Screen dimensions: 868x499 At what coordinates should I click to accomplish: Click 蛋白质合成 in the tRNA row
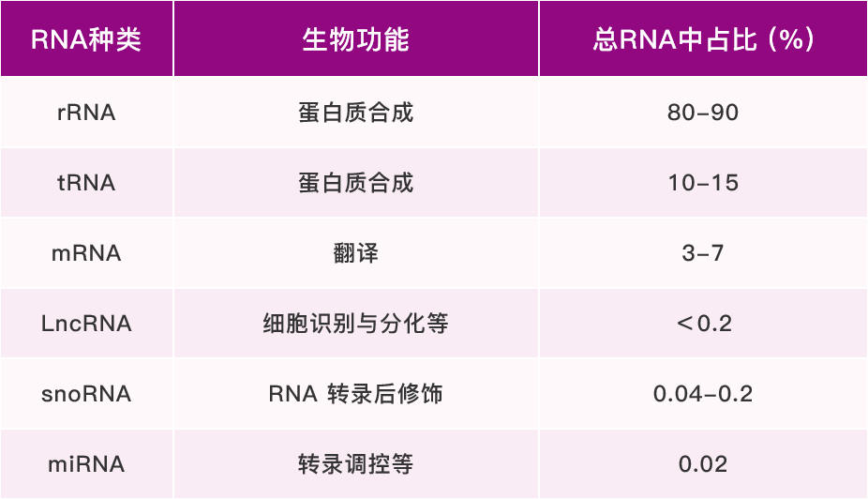(355, 183)
